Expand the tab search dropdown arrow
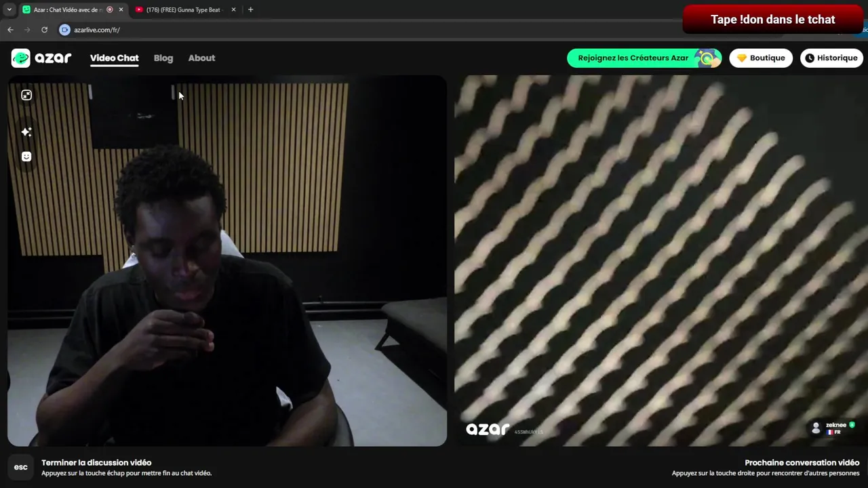868x488 pixels. pos(9,9)
